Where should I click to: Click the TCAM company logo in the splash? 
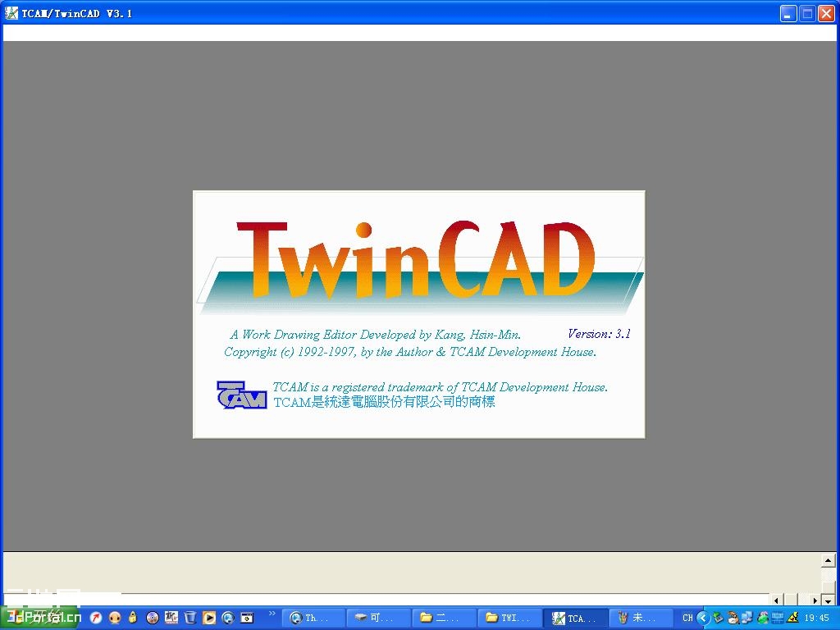pyautogui.click(x=242, y=395)
